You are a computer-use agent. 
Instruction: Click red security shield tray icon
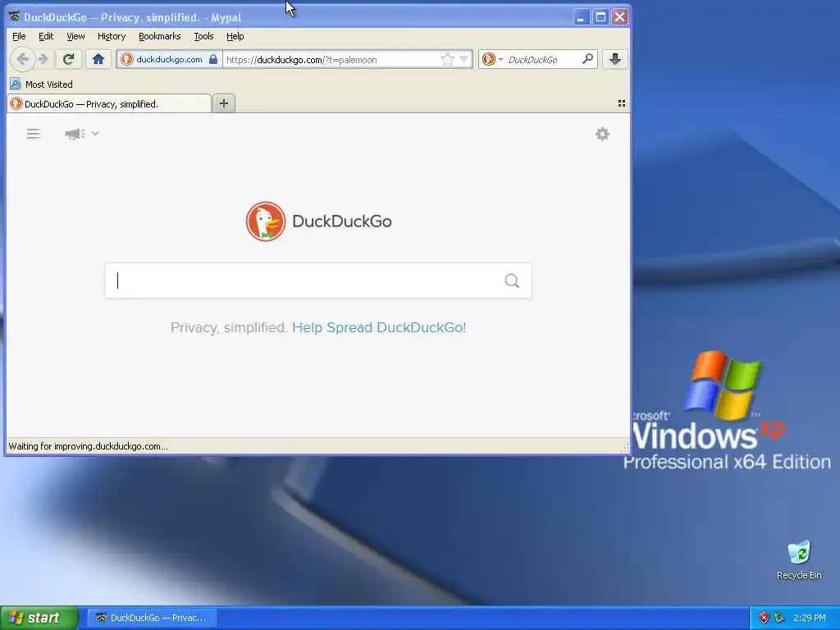click(x=764, y=618)
